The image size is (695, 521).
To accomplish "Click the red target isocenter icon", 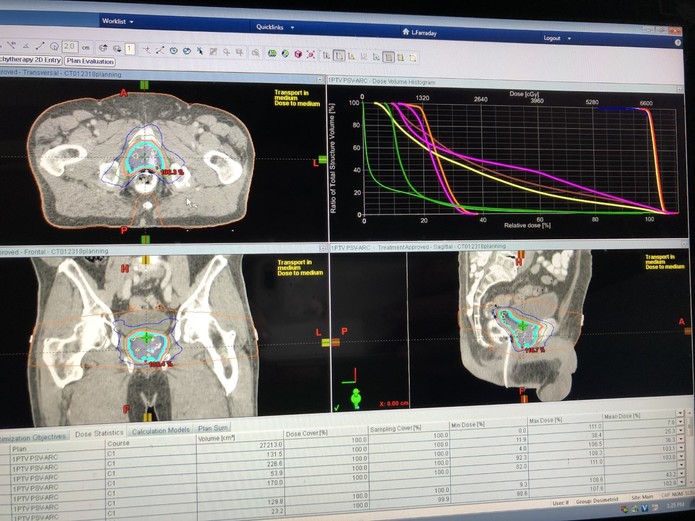I will pos(311,55).
